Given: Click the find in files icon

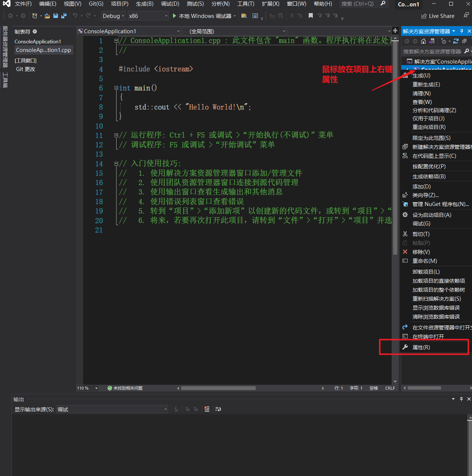Looking at the screenshot, I should (244, 16).
